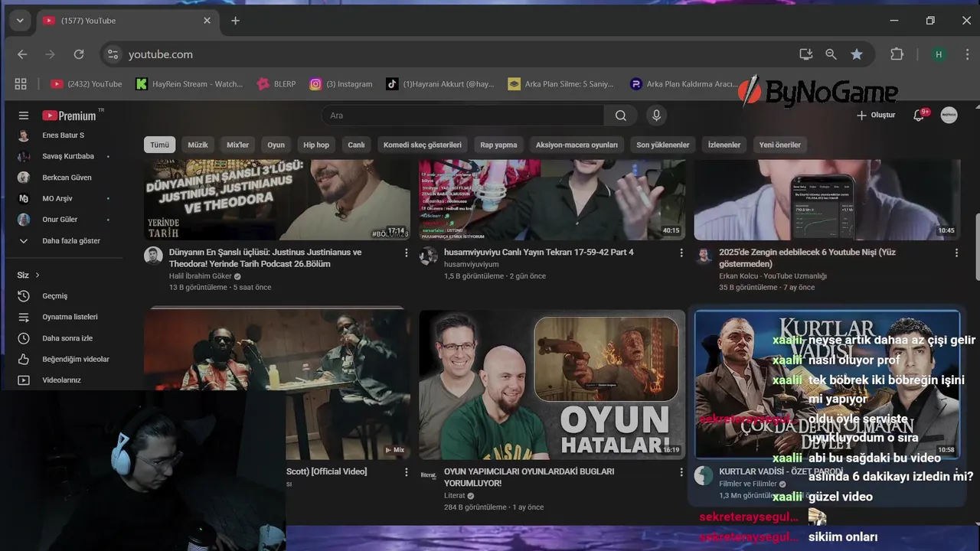Open options for husamviyuviyu Canlı Yayın video
This screenshot has width=980, height=551.
pyautogui.click(x=681, y=253)
